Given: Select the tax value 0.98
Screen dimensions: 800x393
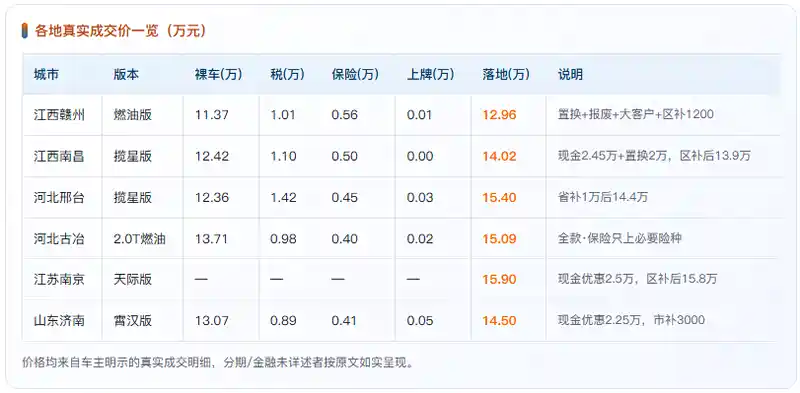Looking at the screenshot, I should tap(283, 238).
